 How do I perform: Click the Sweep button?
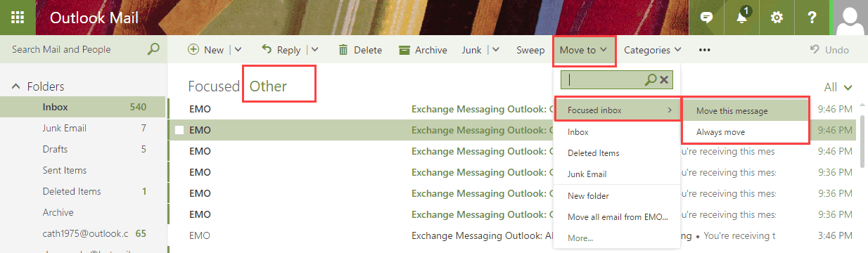[x=530, y=50]
